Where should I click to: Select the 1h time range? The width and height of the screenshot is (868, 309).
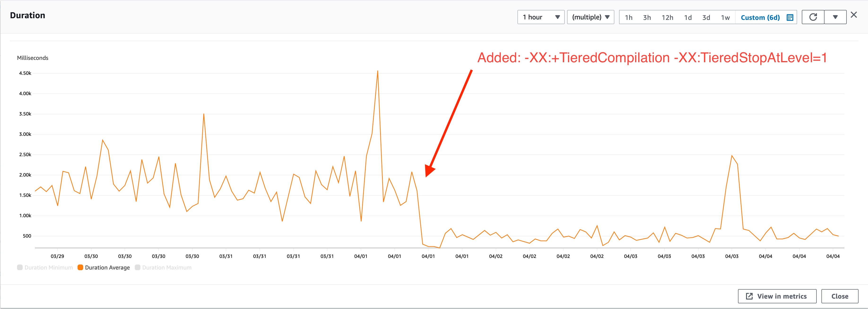click(x=629, y=17)
